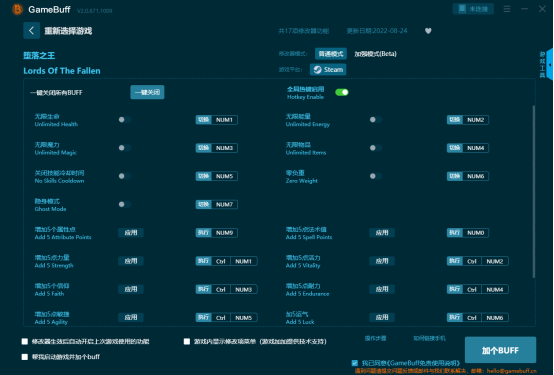
Task: Select the normal mode tab
Action: pyautogui.click(x=331, y=54)
